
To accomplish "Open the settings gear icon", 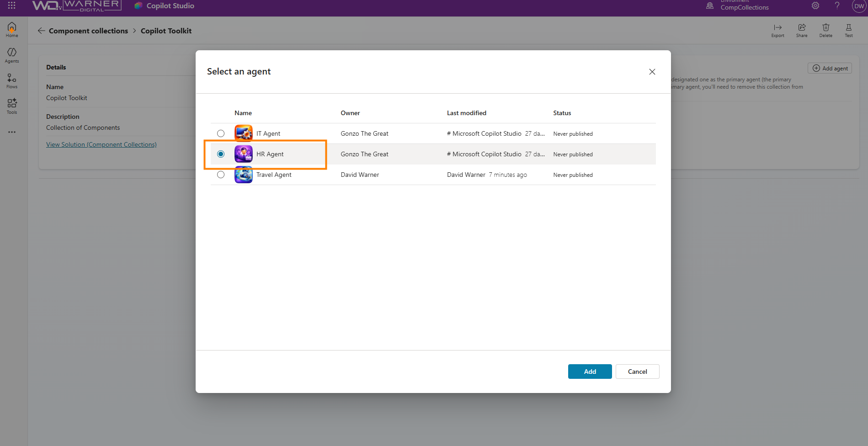I will tap(815, 6).
